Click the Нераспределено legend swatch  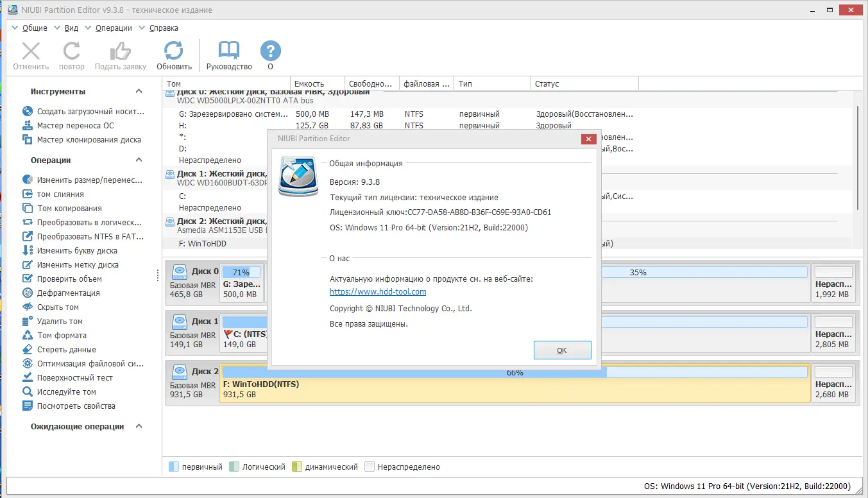click(x=369, y=467)
